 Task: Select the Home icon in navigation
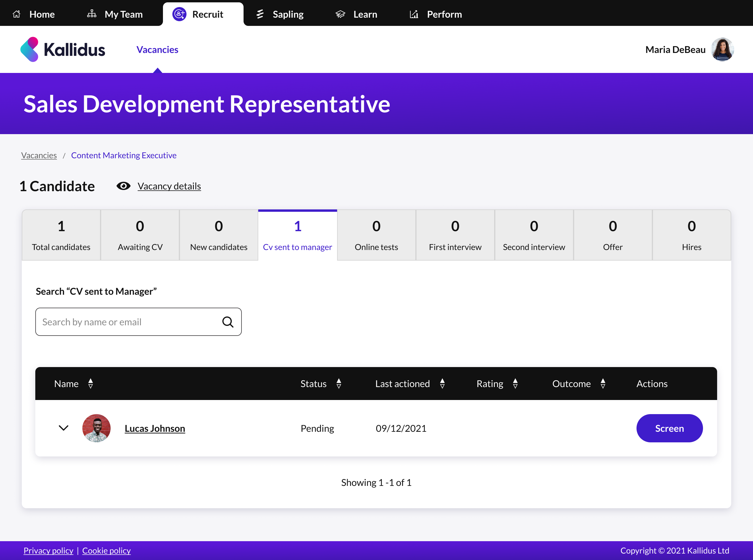coord(16,14)
